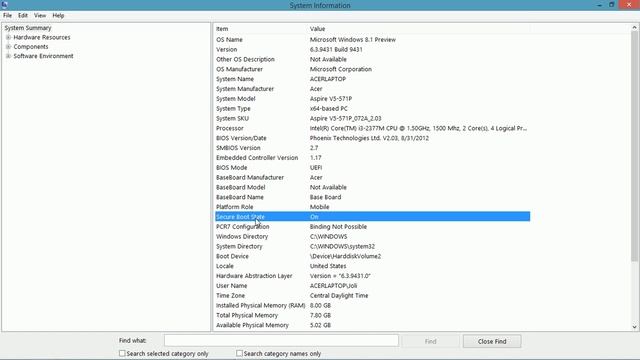This screenshot has height=360, width=640.
Task: Click the Find button
Action: coord(430,341)
